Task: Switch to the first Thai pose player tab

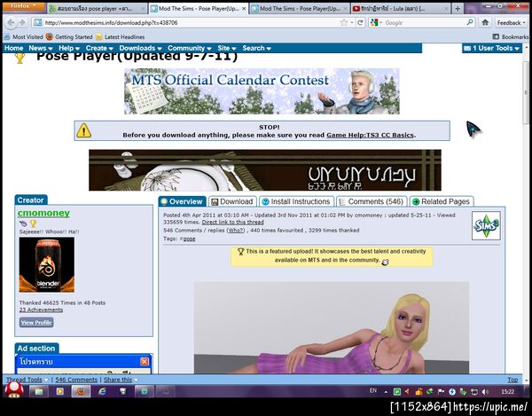Action: point(97,9)
